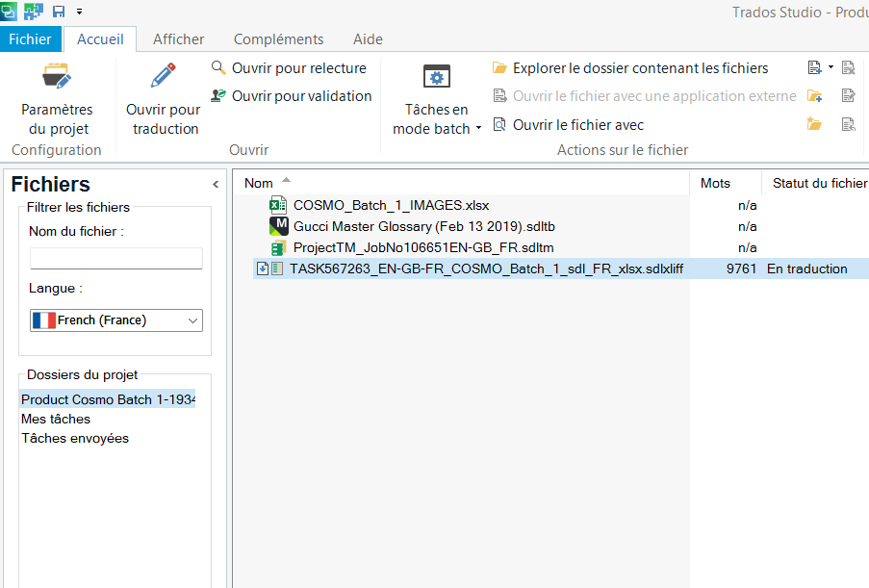Click the add files icon with plus
This screenshot has height=588, width=869.
tap(815, 67)
